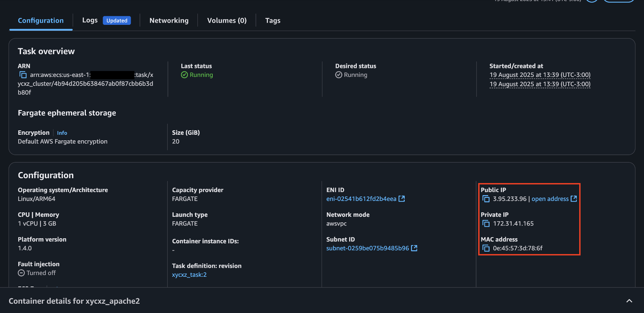Click the first Started/created at timestamp
644x313 pixels.
(x=540, y=75)
